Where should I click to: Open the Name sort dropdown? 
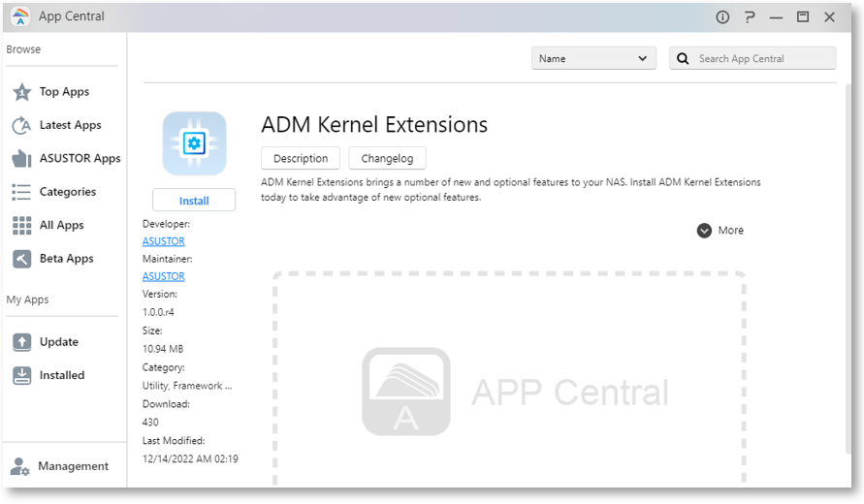pyautogui.click(x=593, y=58)
